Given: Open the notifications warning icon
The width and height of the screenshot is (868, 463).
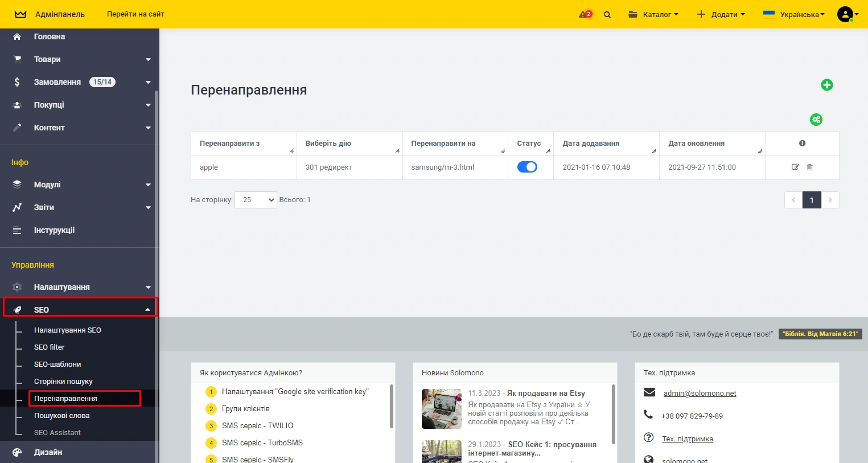Looking at the screenshot, I should coord(585,14).
